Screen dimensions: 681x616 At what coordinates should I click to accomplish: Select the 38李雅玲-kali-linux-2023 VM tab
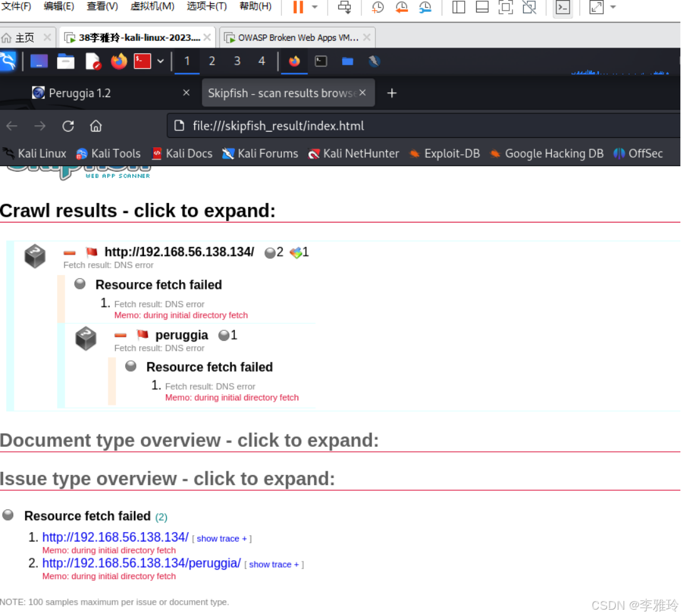(x=139, y=38)
